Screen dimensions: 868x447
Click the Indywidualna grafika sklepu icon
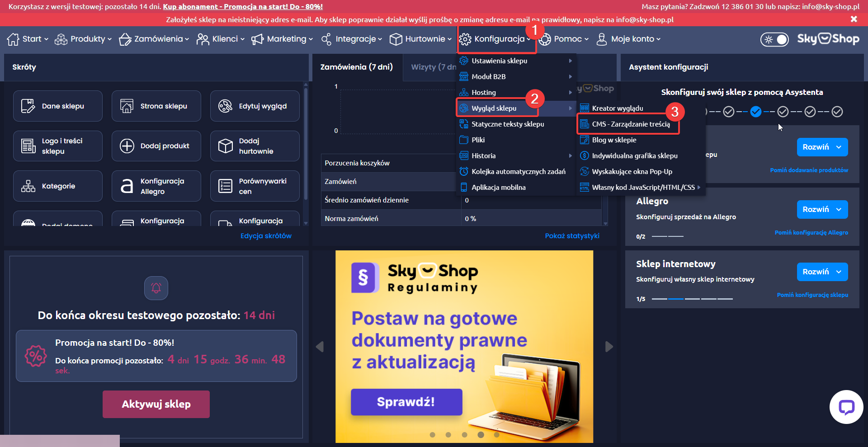(585, 155)
